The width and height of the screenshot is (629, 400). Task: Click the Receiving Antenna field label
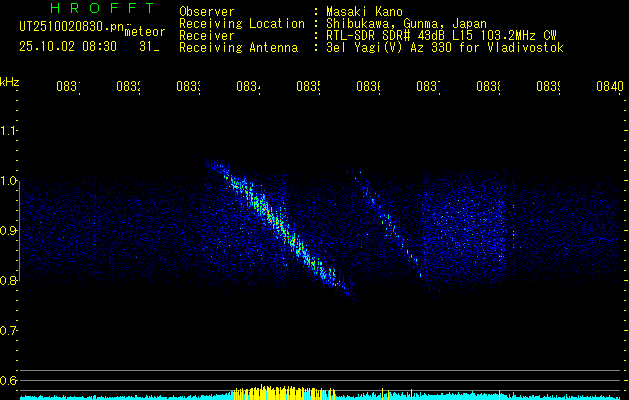point(239,48)
